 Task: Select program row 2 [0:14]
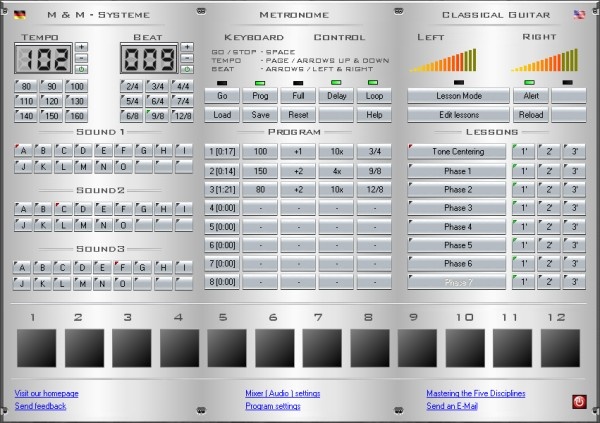220,170
